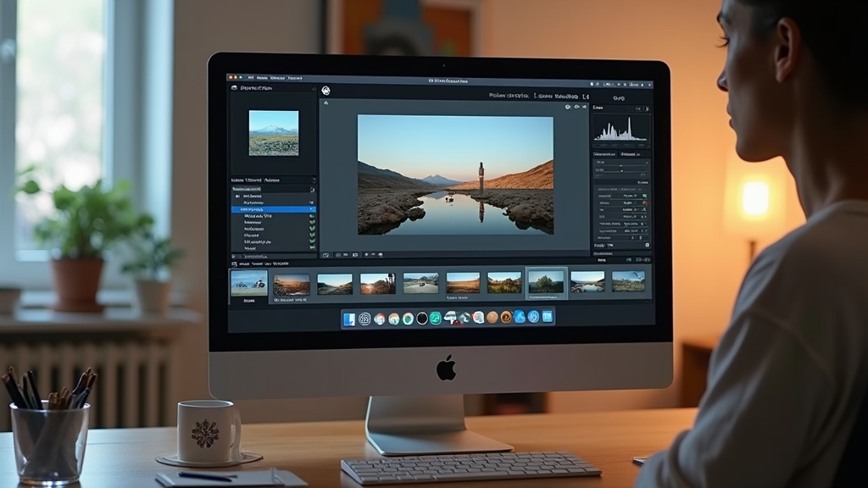Select the orange desert filmstrip thumbnail, second in row
This screenshot has width=868, height=488.
pyautogui.click(x=292, y=285)
